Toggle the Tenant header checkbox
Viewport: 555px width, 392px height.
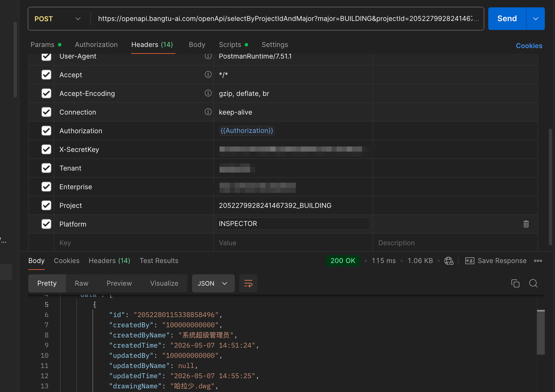tap(46, 168)
